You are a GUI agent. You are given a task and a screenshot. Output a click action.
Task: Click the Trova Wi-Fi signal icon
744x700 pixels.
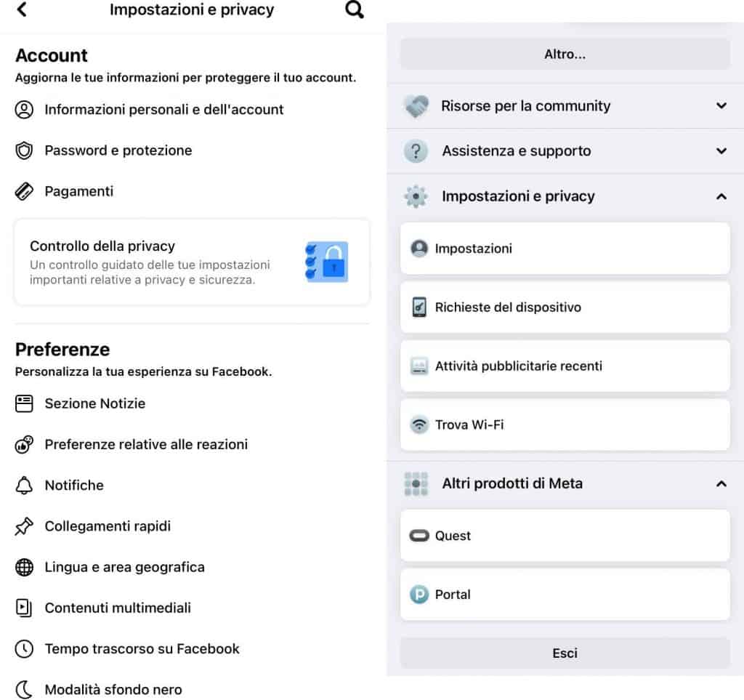click(x=419, y=425)
